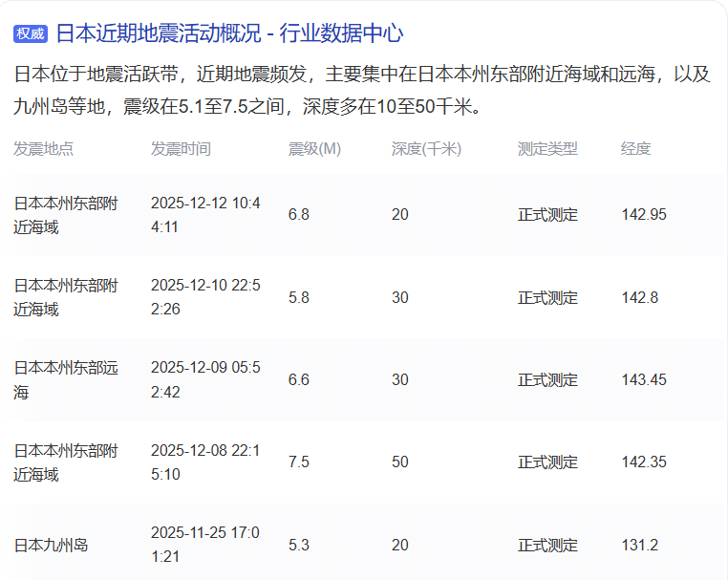Viewport: 728px width, 580px height.
Task: Select the longitude value 142.95
Action: tap(644, 215)
